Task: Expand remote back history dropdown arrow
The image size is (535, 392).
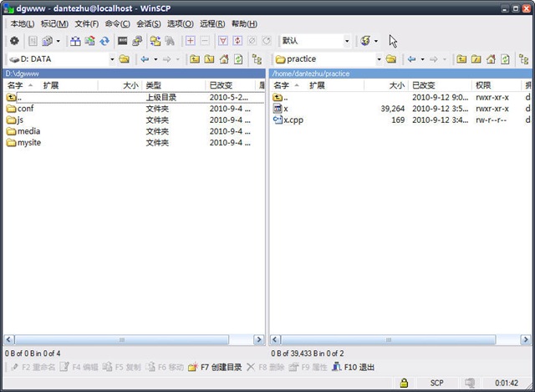Action: 422,59
